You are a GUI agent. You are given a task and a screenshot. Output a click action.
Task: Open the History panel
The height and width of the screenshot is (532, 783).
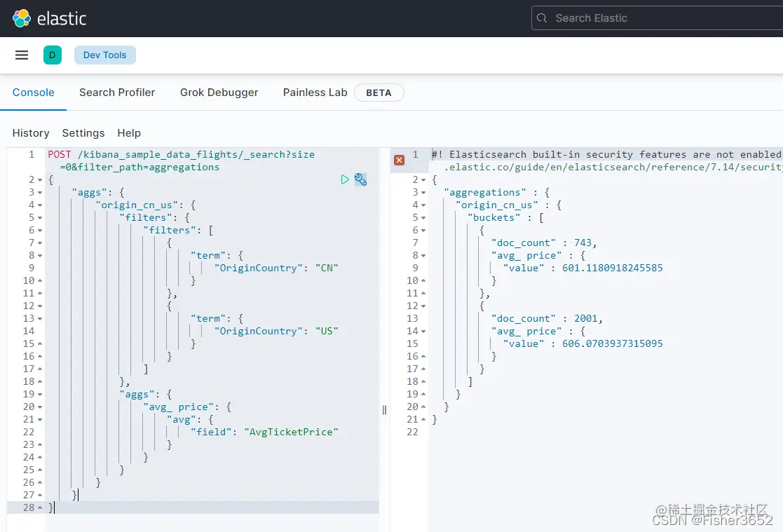pyautogui.click(x=31, y=133)
